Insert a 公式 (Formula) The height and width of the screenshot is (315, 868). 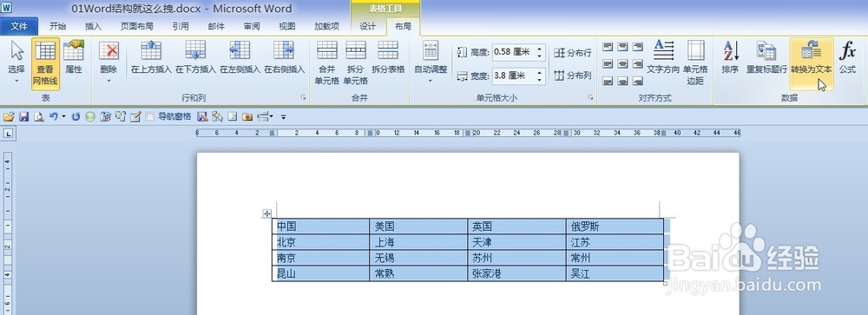(x=847, y=58)
